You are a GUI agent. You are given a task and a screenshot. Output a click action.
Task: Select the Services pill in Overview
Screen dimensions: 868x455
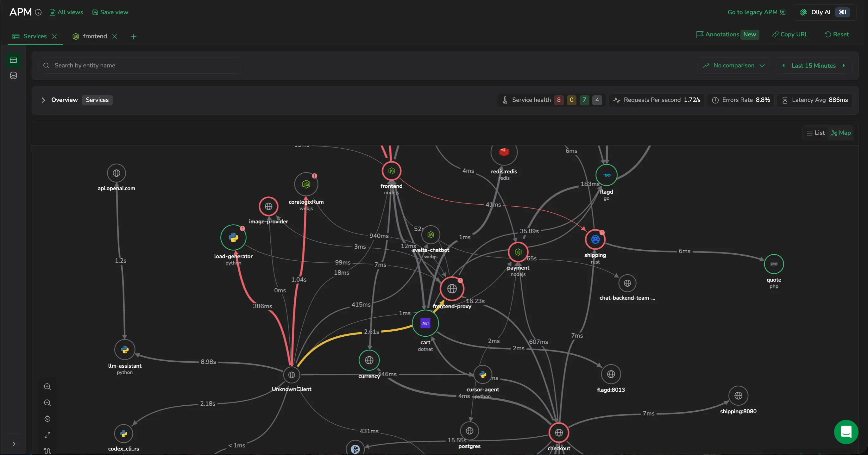(97, 100)
